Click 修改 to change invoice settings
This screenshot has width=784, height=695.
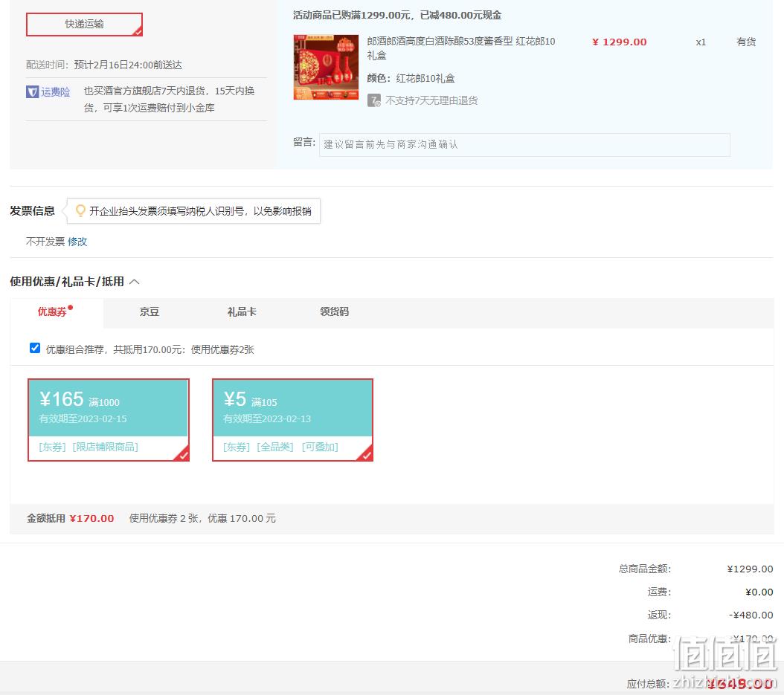pos(77,242)
